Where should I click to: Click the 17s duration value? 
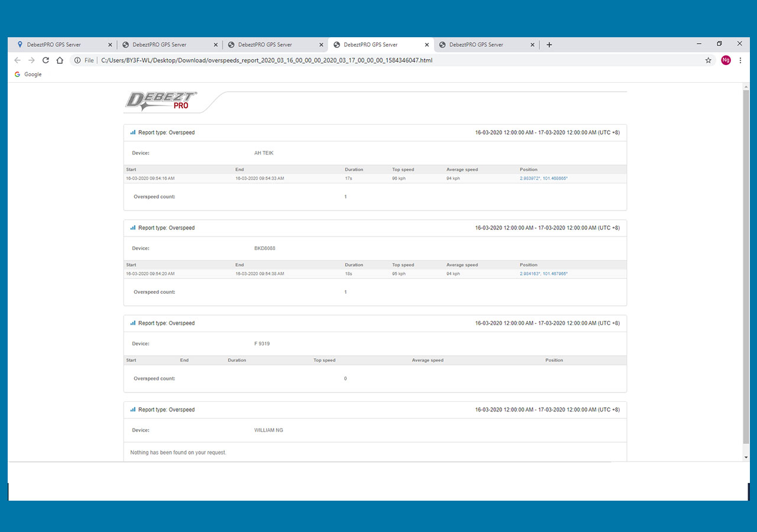pos(348,179)
